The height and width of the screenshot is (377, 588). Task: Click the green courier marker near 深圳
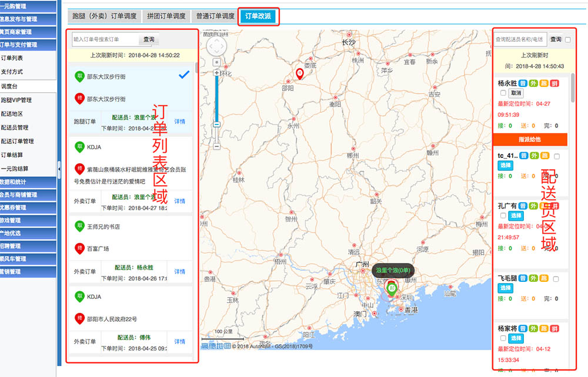click(392, 288)
